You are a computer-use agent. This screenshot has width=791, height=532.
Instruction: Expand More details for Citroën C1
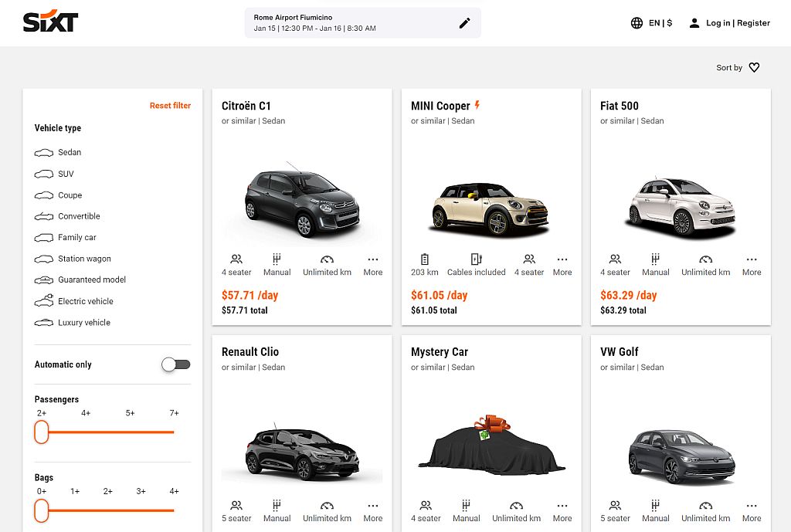373,266
